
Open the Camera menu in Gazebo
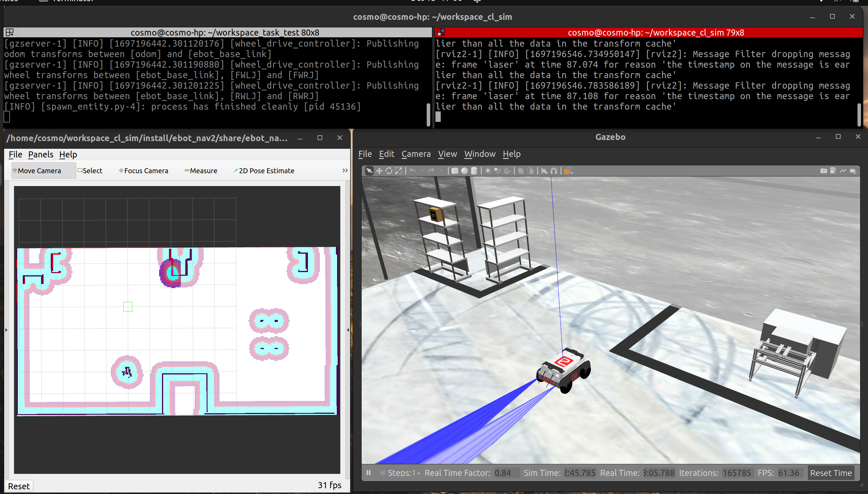(x=416, y=154)
